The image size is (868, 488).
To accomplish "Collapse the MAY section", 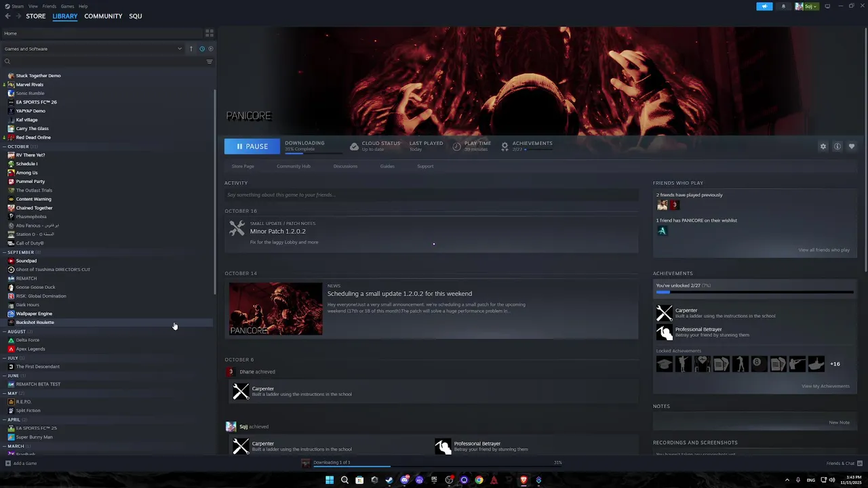I will click(5, 393).
